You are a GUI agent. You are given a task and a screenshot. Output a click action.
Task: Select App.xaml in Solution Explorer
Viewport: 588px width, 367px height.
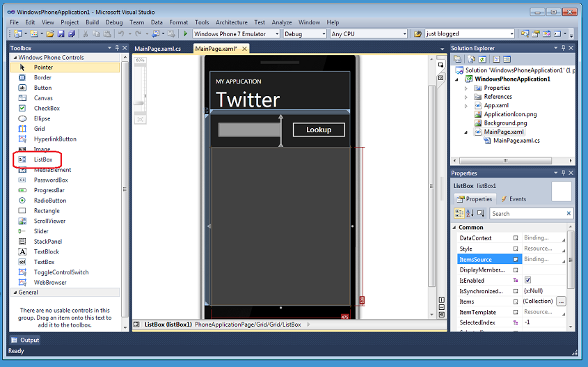[496, 105]
